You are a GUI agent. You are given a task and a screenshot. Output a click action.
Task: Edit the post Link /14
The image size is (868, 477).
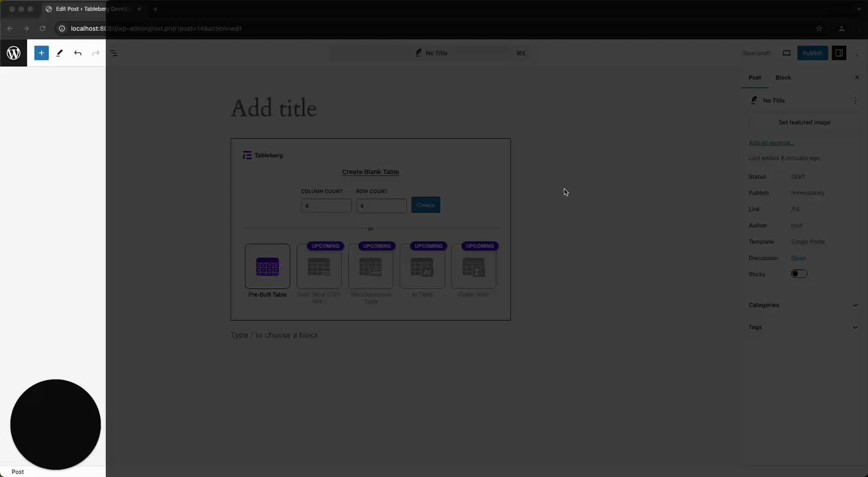click(795, 209)
